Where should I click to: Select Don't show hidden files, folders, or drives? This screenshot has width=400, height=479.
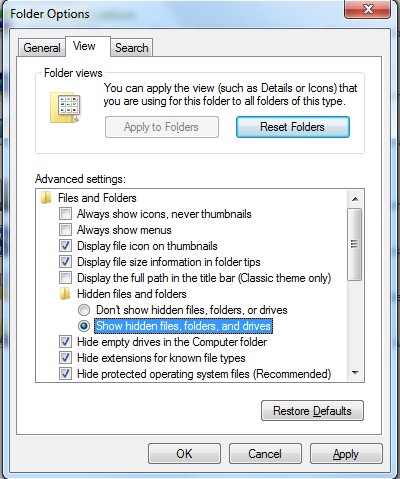[84, 310]
